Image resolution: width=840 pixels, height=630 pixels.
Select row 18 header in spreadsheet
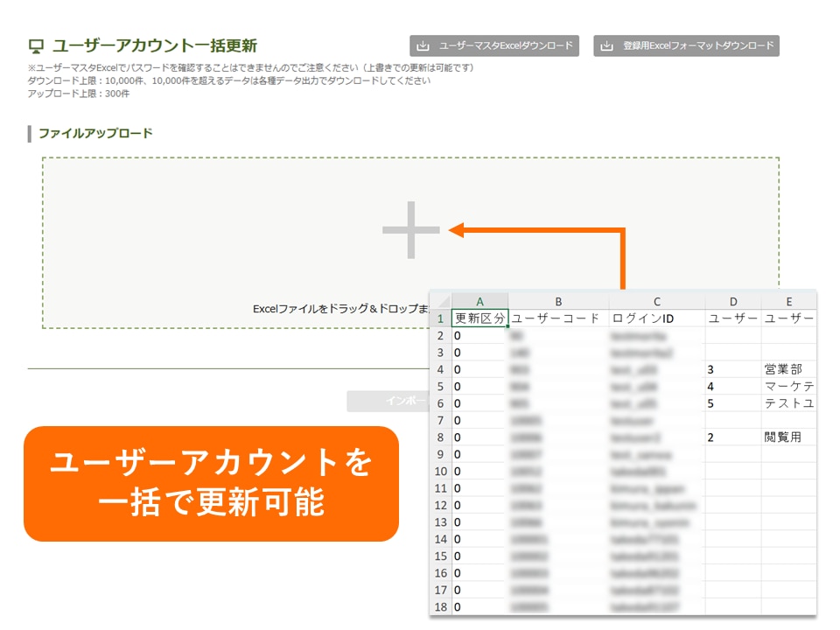440,607
